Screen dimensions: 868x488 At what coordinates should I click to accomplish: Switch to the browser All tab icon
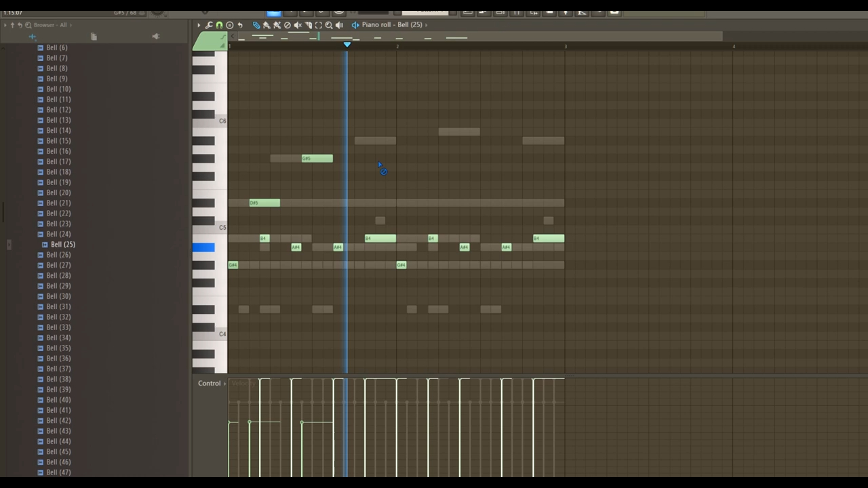tap(33, 37)
